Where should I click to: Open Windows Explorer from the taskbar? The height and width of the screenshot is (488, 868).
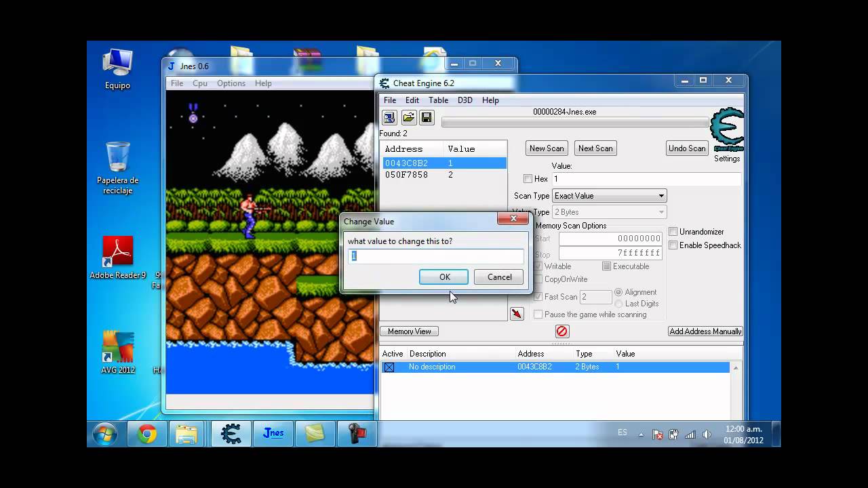point(186,434)
